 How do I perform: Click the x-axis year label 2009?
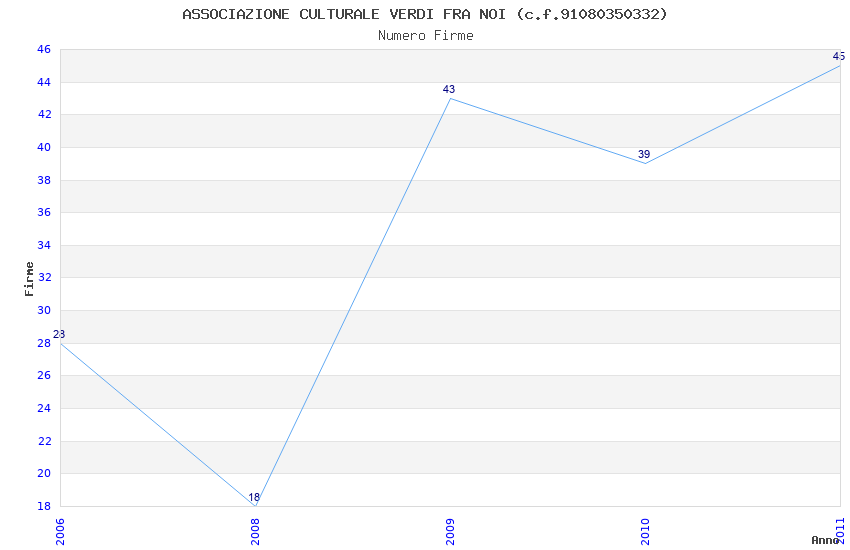point(450,532)
